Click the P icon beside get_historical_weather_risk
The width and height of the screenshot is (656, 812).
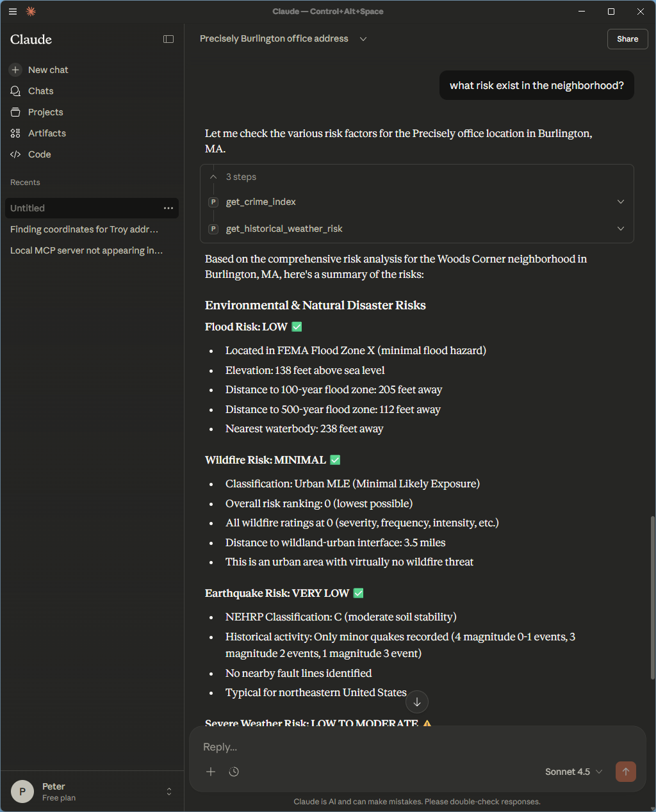(x=213, y=229)
